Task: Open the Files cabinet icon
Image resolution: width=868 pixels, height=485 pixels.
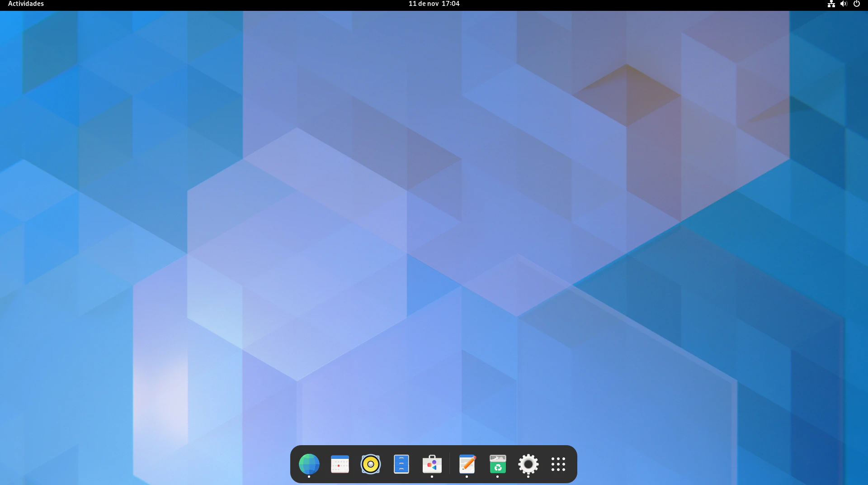Action: coord(401,464)
